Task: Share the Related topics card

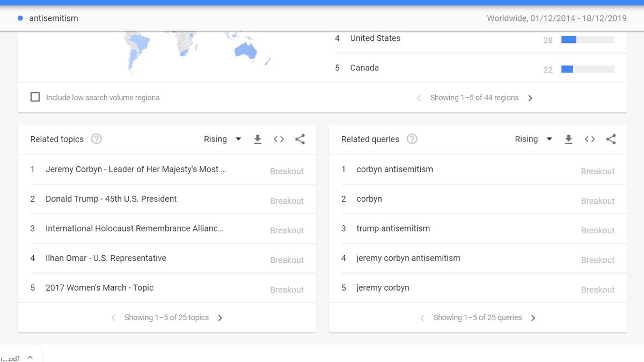Action: pos(300,139)
